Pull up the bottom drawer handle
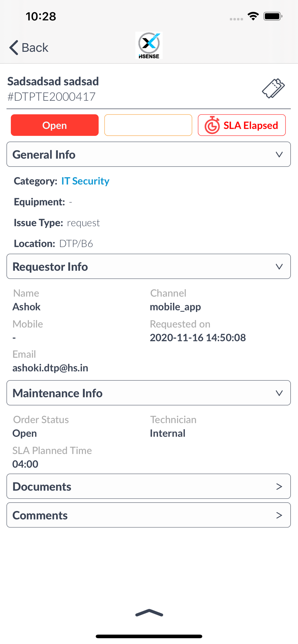298x644 pixels. tap(149, 613)
